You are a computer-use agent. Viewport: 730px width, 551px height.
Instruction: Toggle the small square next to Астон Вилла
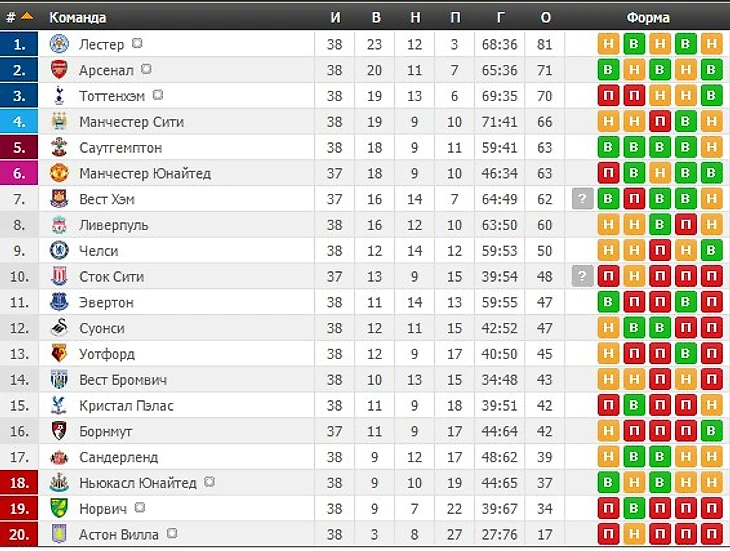pos(172,533)
